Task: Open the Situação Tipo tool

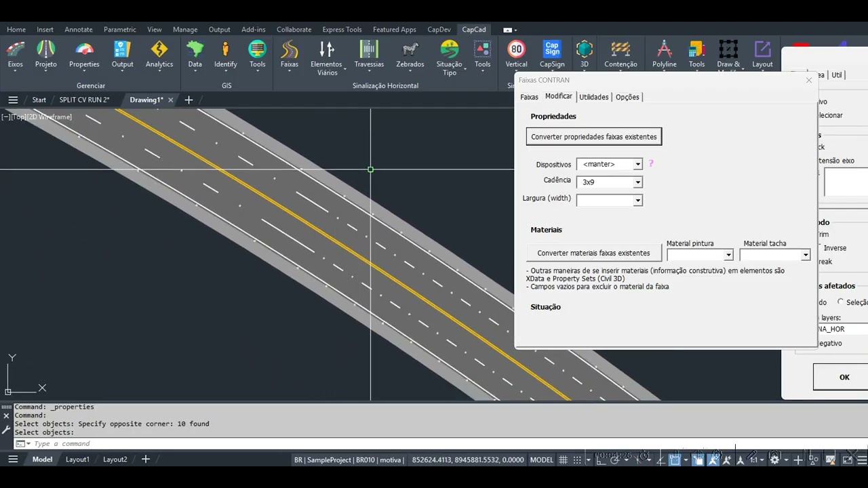Action: pyautogui.click(x=449, y=57)
